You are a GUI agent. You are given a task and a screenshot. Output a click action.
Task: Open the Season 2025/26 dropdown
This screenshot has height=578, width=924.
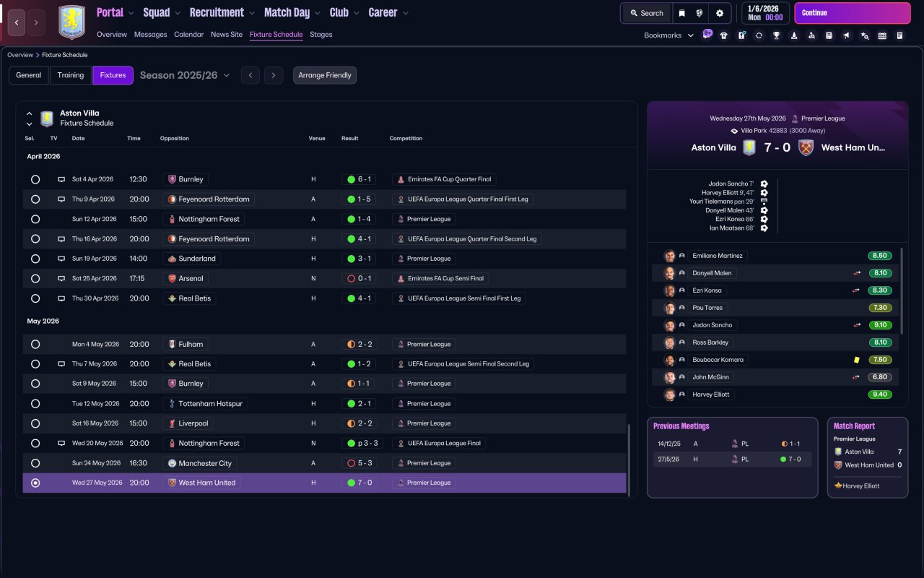(185, 75)
